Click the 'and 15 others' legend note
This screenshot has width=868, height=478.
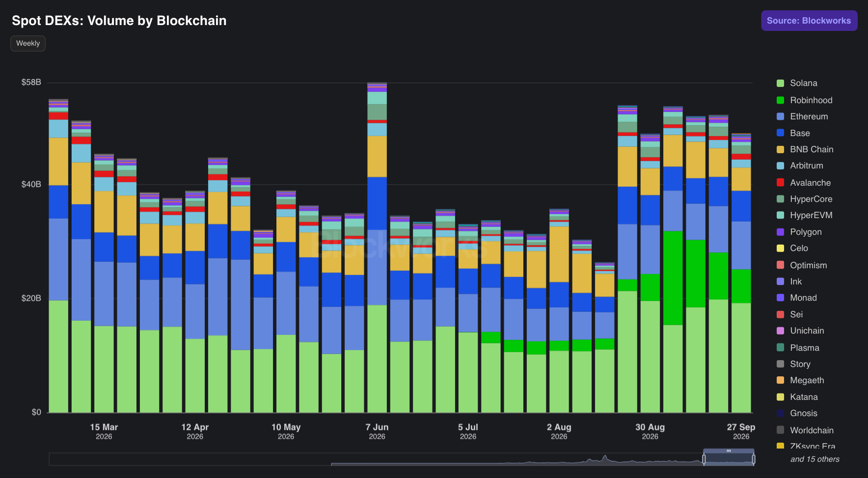(815, 459)
